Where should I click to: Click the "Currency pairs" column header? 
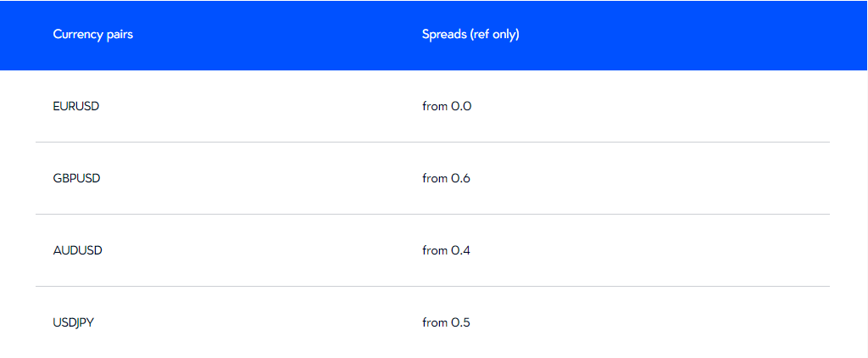(x=92, y=35)
